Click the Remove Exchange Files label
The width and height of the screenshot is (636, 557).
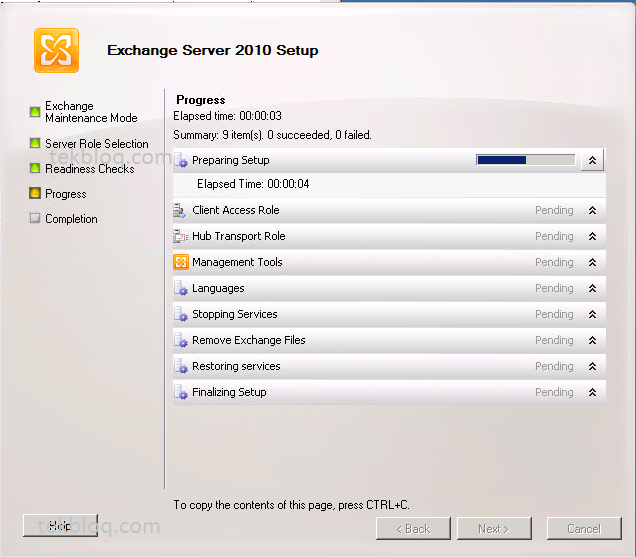(249, 340)
